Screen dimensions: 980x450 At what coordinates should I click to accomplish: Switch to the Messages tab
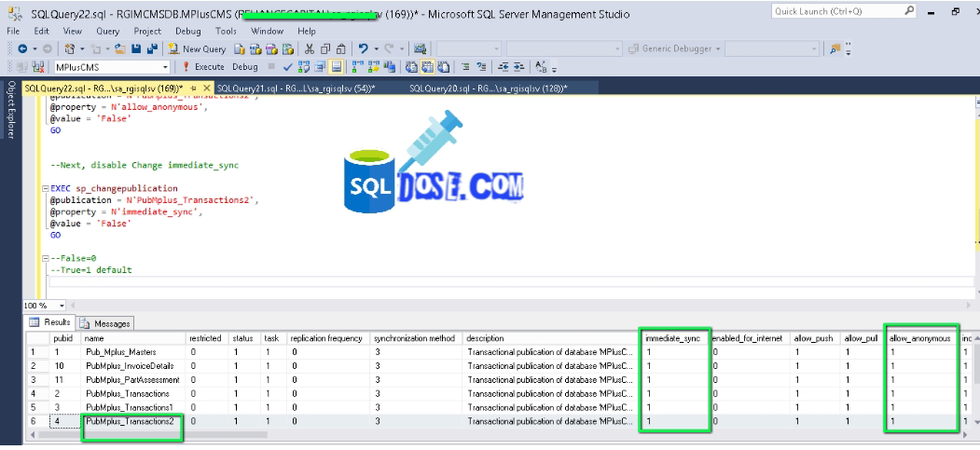105,323
